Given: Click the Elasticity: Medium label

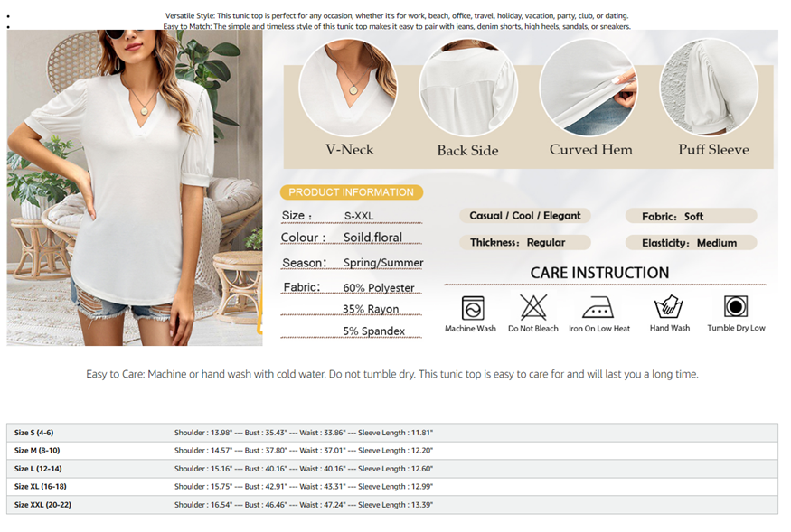Looking at the screenshot, I should (691, 243).
